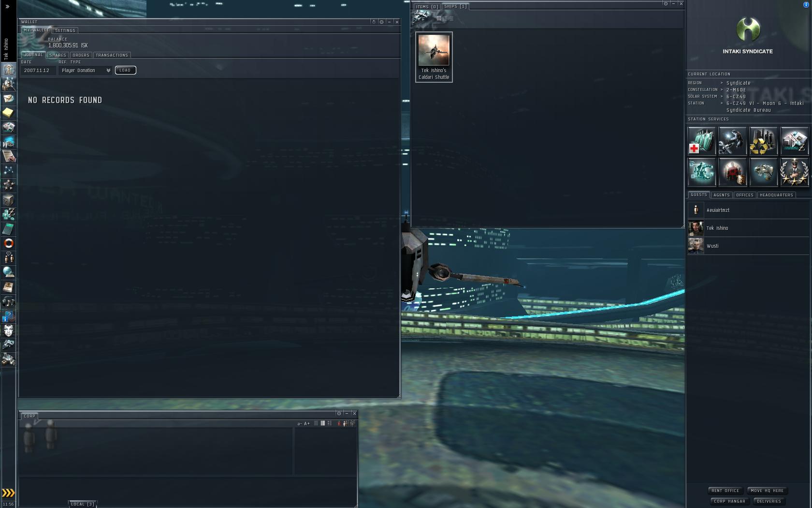
Task: Open the Orders tab in wallet
Action: 81,55
